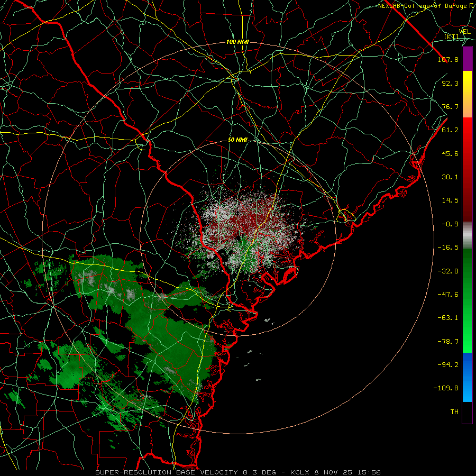Click the gray near-zero band of scale
This screenshot has height=476, width=476.
(467, 234)
